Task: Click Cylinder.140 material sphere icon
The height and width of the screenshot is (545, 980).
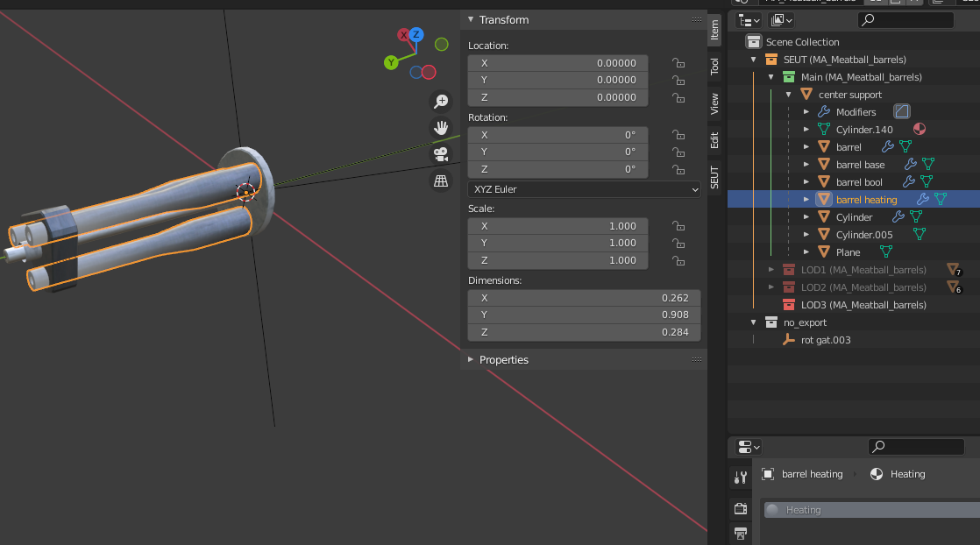Action: pyautogui.click(x=920, y=130)
